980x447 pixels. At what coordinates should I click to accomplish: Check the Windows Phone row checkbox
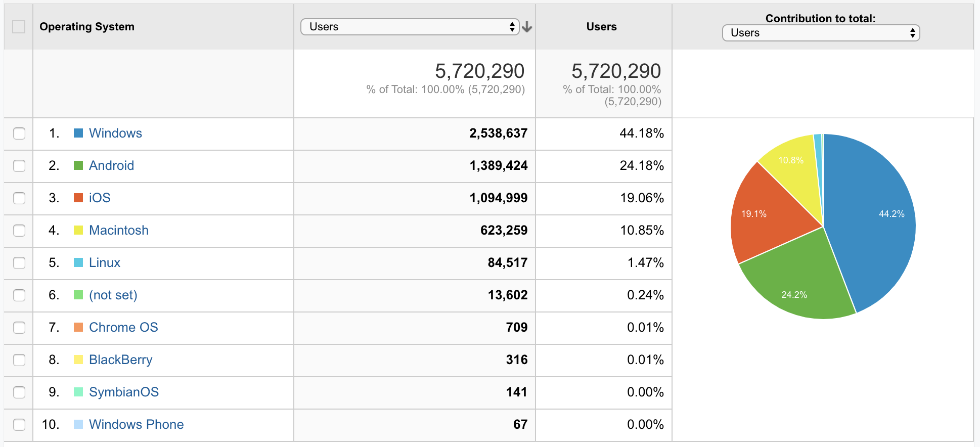point(19,425)
